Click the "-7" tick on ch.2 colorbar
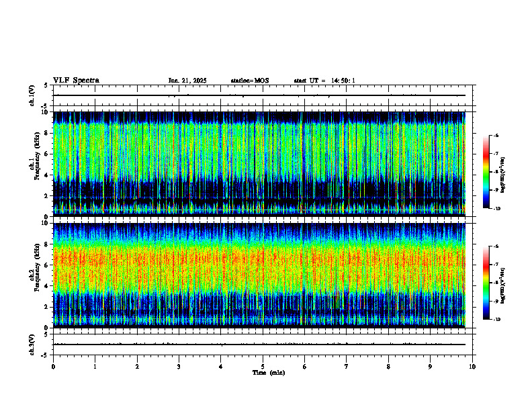Screen dimensions: 532x411 [x=496, y=265]
